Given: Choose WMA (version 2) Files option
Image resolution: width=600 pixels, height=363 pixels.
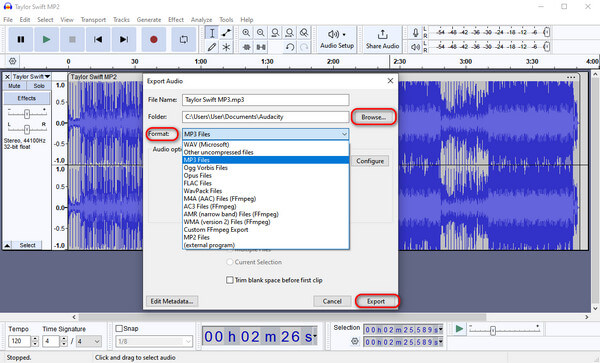Looking at the screenshot, I should pos(266,222).
